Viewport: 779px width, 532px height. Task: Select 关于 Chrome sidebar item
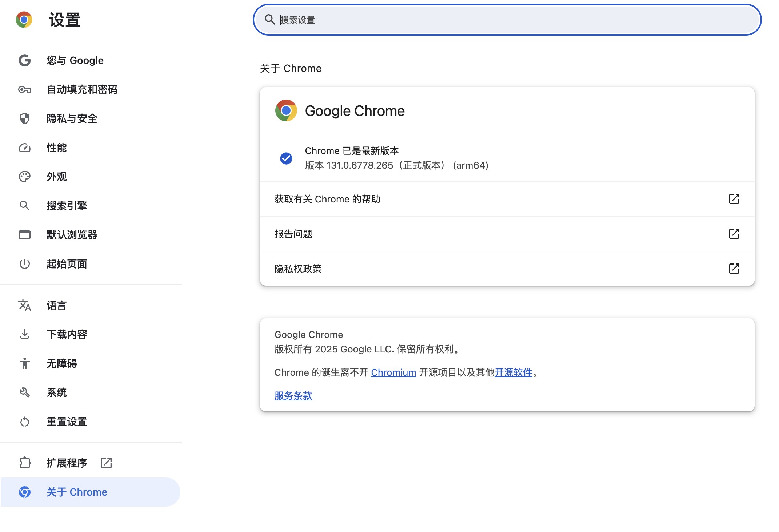(91, 492)
